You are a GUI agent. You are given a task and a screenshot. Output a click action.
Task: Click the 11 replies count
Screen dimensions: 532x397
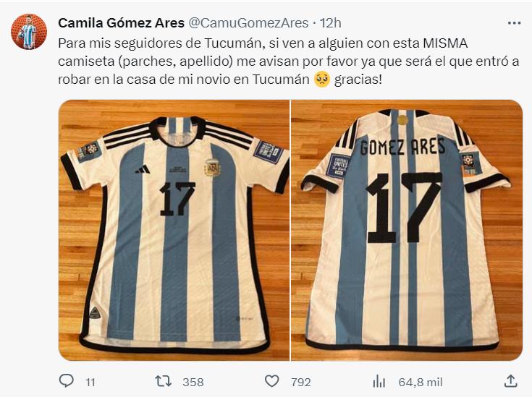90,383
